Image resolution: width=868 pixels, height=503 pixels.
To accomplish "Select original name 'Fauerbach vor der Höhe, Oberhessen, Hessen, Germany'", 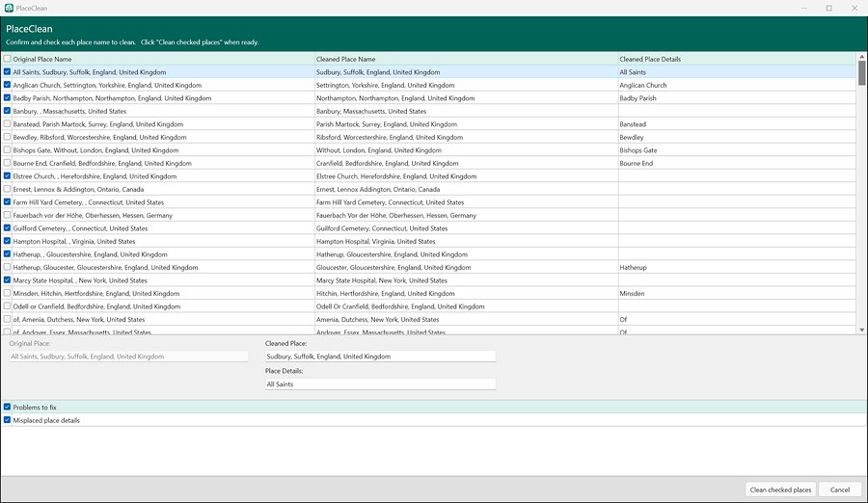I will (x=93, y=215).
